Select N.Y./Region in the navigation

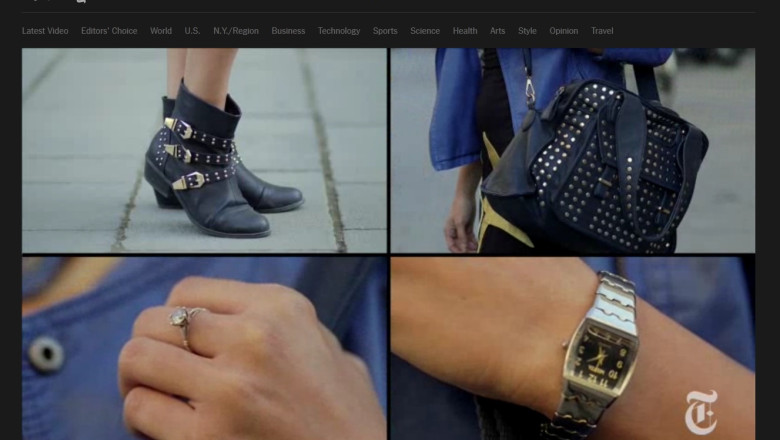coord(236,31)
